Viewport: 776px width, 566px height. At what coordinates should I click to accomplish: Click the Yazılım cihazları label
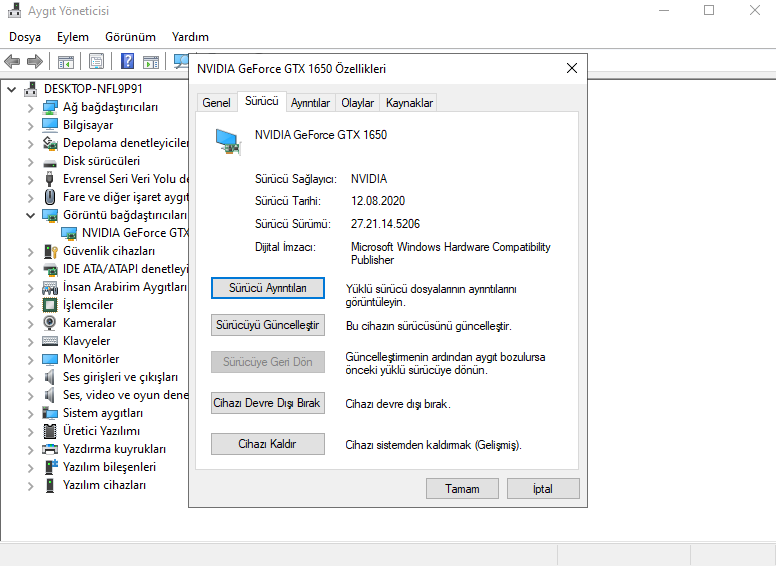pos(104,485)
